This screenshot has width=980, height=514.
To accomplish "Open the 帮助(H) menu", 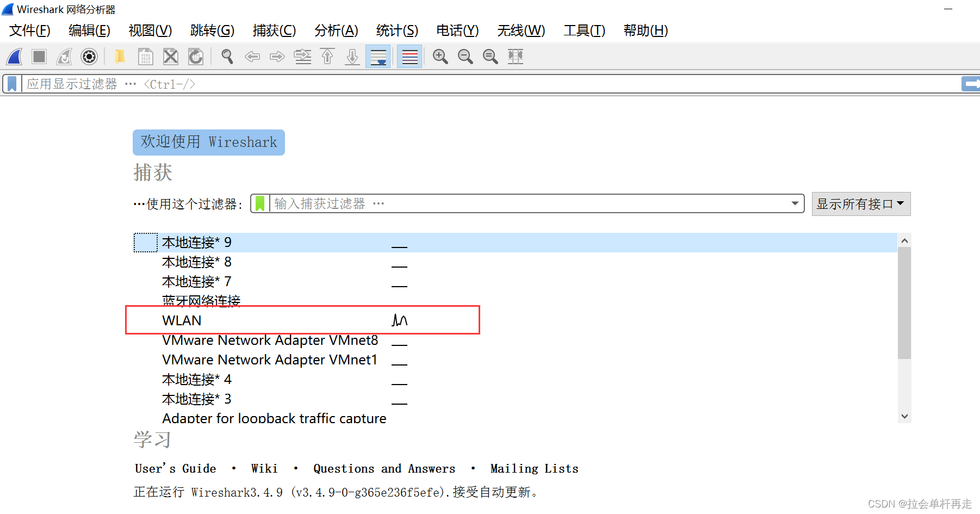I will click(x=646, y=30).
